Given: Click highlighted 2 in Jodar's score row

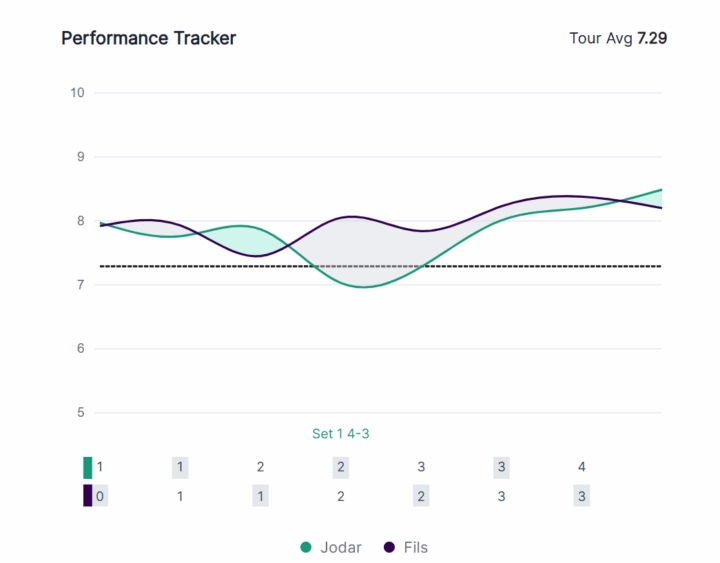Looking at the screenshot, I should (341, 467).
